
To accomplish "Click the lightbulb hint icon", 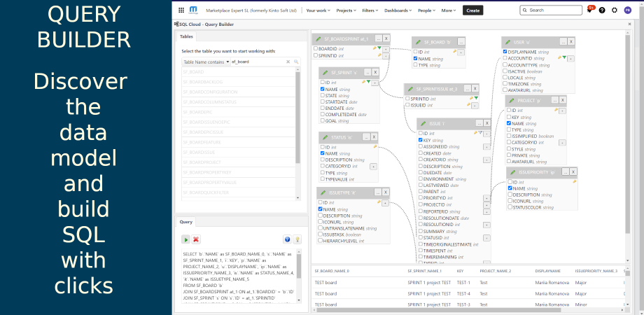I will (297, 239).
